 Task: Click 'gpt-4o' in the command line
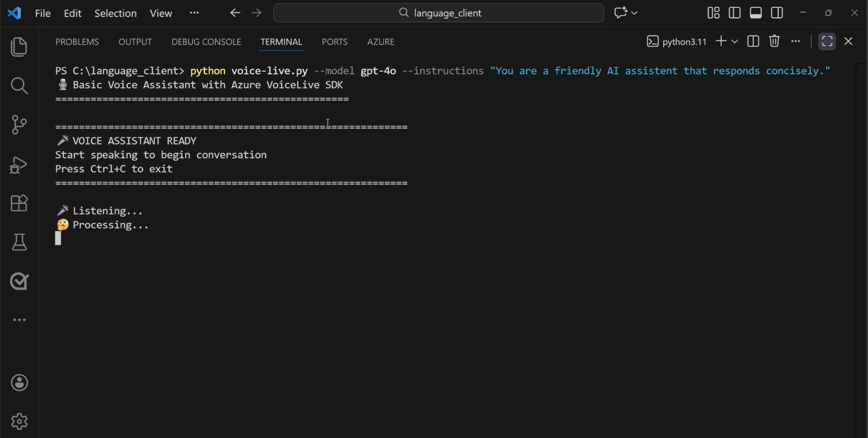coord(378,71)
